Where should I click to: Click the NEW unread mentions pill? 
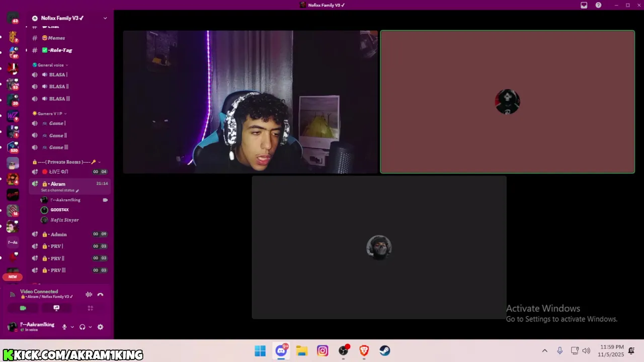13,277
